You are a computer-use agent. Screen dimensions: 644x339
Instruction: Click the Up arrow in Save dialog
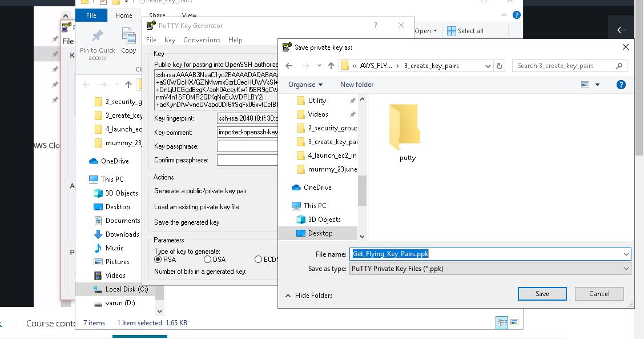[x=331, y=66]
